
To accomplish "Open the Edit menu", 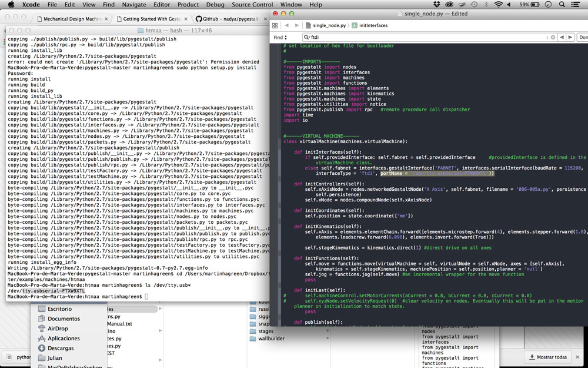I will click(x=69, y=5).
